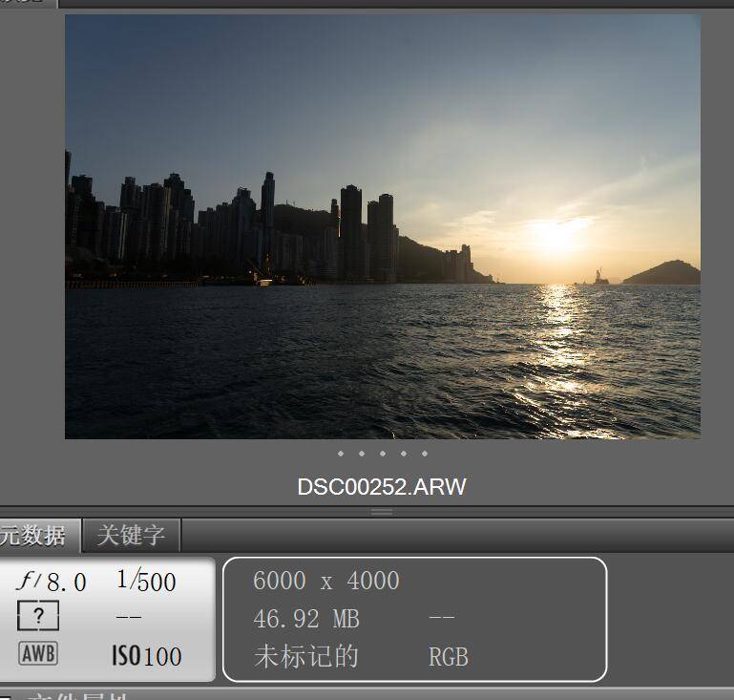Viewport: 734px width, 700px height.
Task: Click the 6000 x 4000 dimensions text
Action: click(x=326, y=581)
